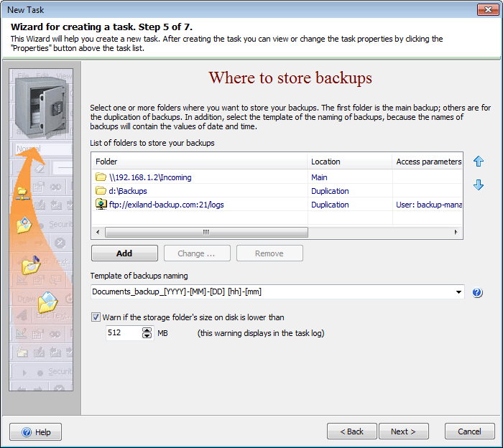Click the Location column header
The width and height of the screenshot is (503, 448).
(350, 162)
